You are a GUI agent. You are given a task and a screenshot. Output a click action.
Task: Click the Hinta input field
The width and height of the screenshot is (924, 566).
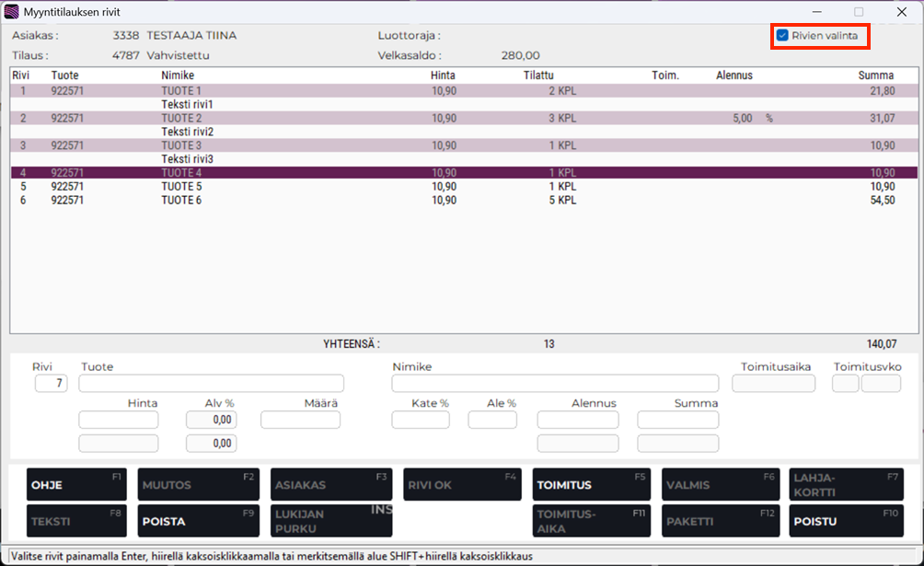(118, 421)
